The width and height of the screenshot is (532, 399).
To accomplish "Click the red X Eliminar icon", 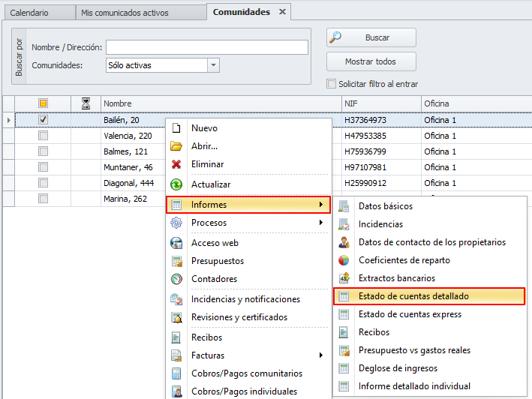I will [x=176, y=164].
